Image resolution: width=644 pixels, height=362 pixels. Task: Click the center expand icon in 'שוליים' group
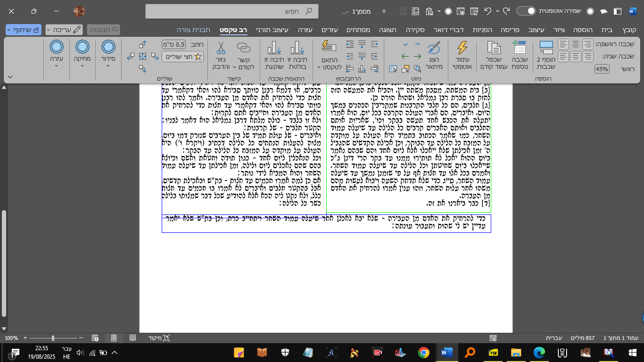(x=143, y=57)
